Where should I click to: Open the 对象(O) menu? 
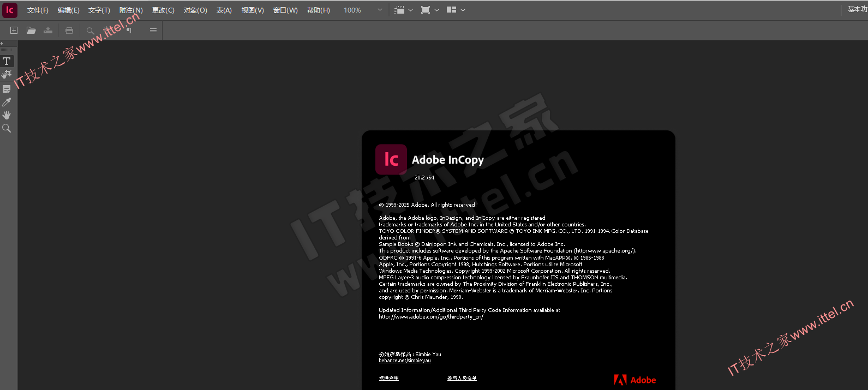[x=195, y=10]
